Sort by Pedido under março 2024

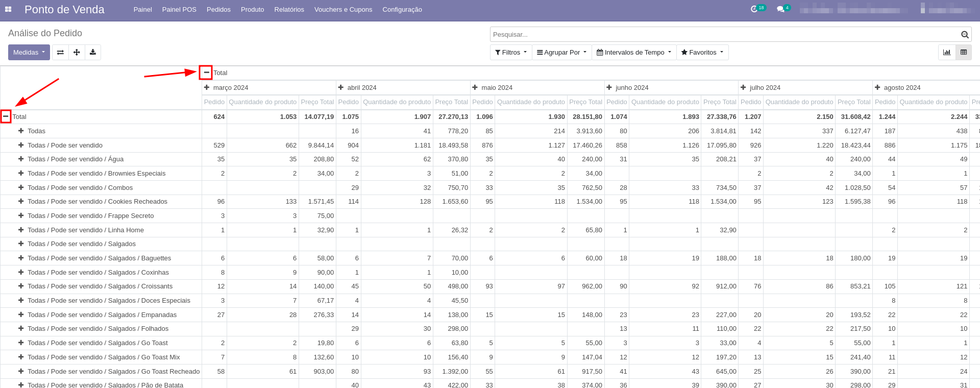click(214, 102)
